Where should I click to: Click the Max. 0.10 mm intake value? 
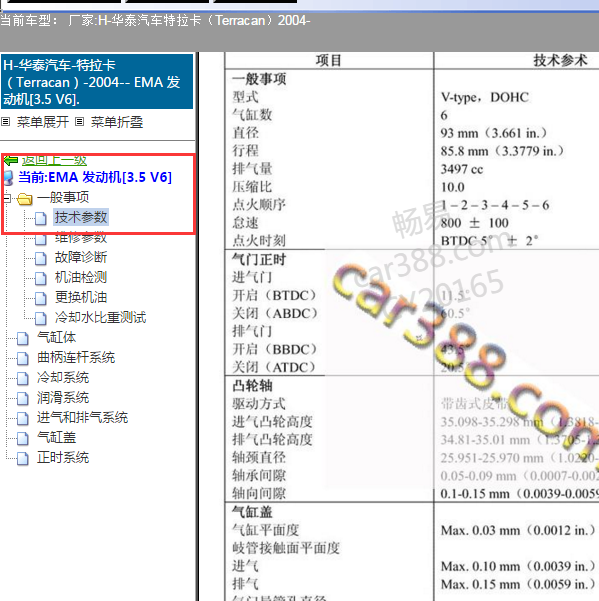point(519,566)
